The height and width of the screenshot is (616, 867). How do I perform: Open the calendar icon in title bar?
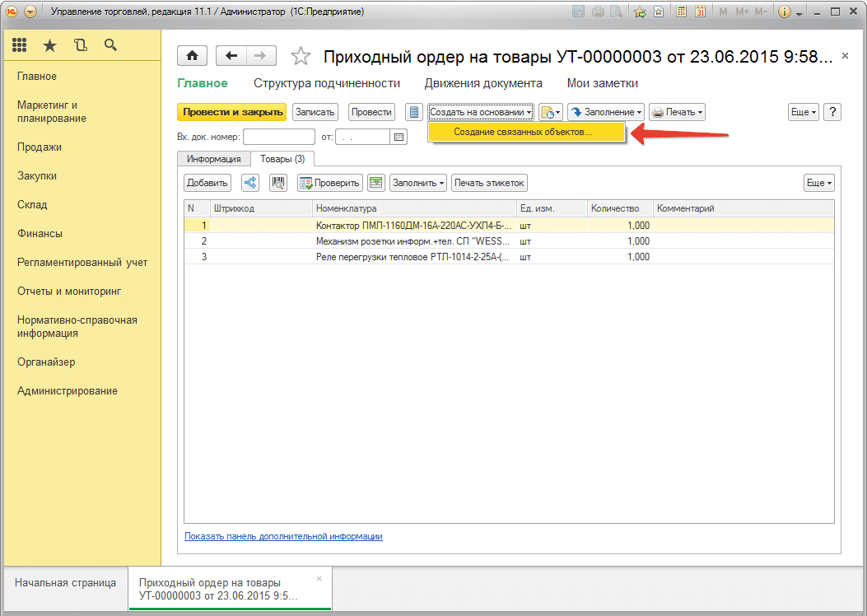[x=700, y=12]
